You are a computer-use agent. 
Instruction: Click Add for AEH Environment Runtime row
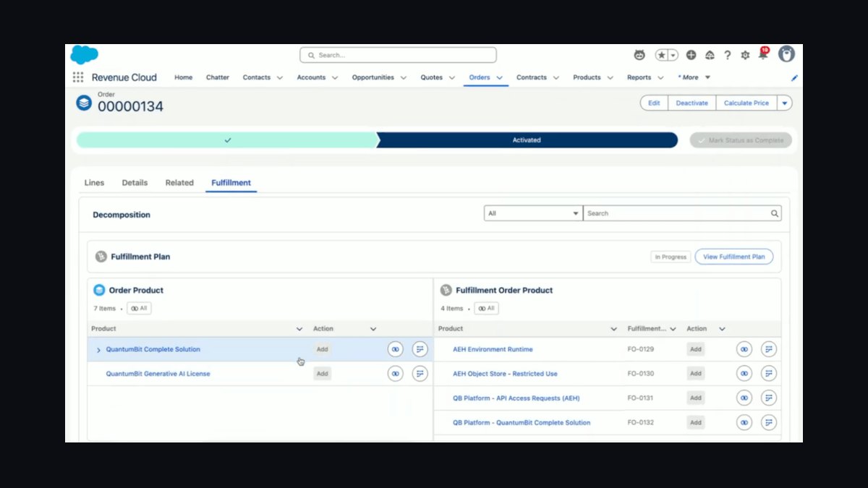tap(696, 349)
